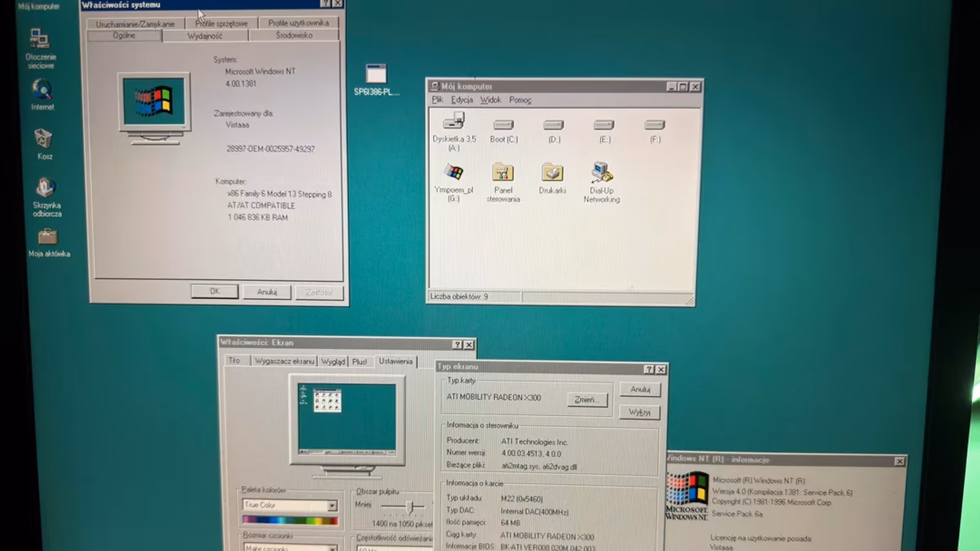The height and width of the screenshot is (551, 980).
Task: Switch to the Środowisko tab
Action: click(x=294, y=35)
